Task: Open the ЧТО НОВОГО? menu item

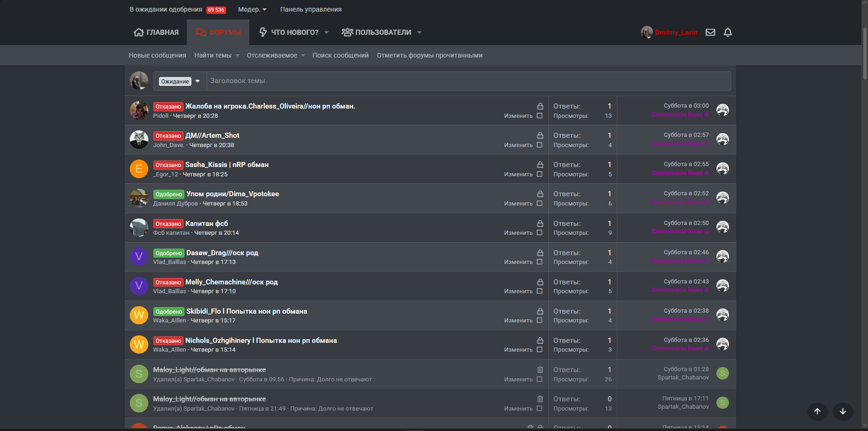Action: click(x=294, y=32)
